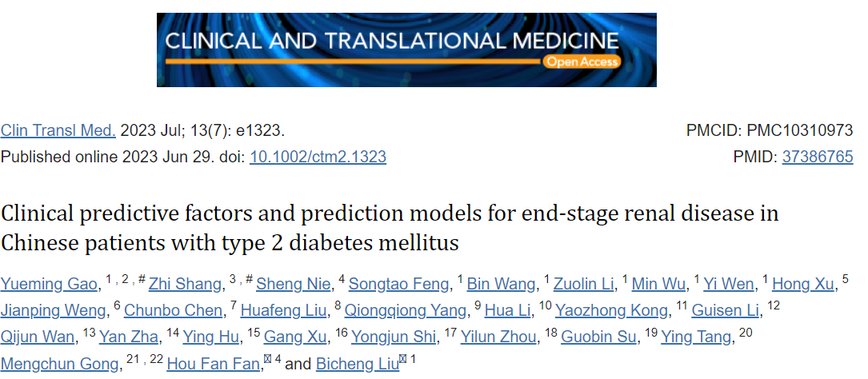Image resolution: width=868 pixels, height=379 pixels.
Task: Click author Jianping Weng
Action: 53,310
